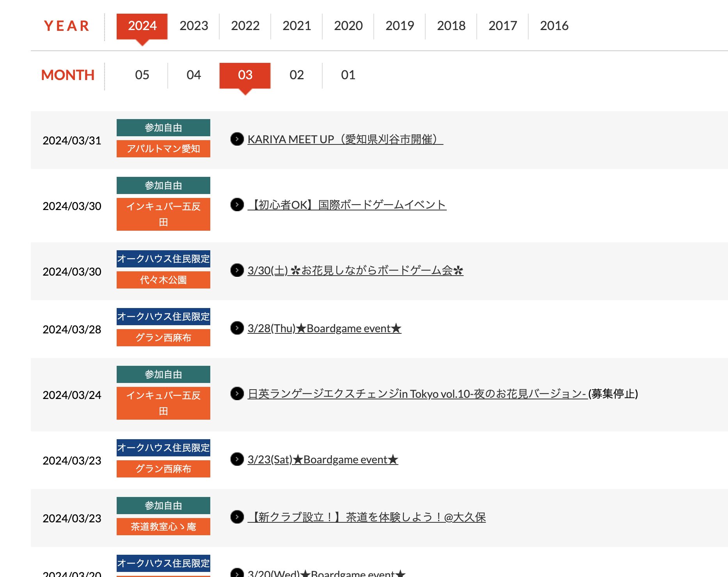Click インキュバー五反田 tag on 03/30 row
This screenshot has height=577, width=728.
[163, 214]
